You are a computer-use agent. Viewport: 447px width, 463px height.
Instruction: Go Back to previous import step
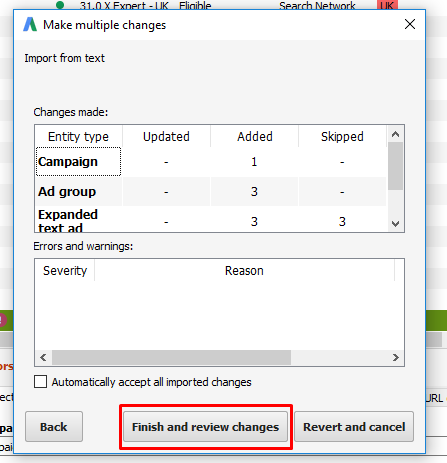[54, 427]
